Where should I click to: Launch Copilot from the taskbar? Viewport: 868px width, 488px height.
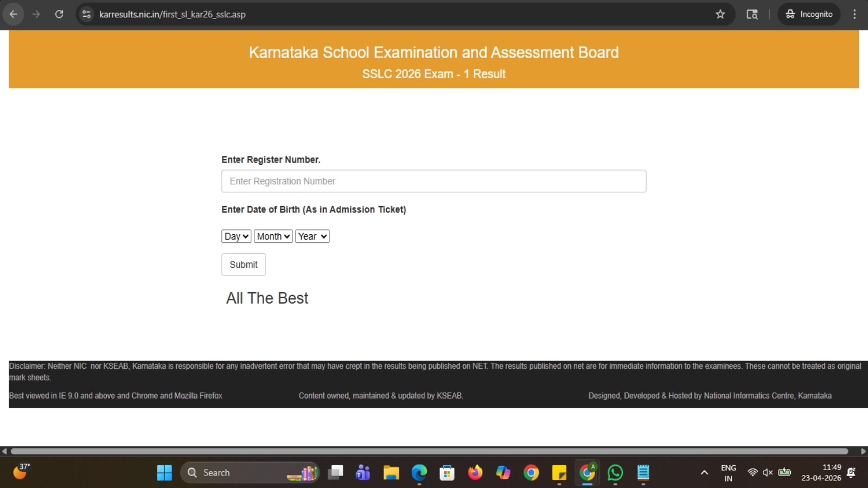503,473
